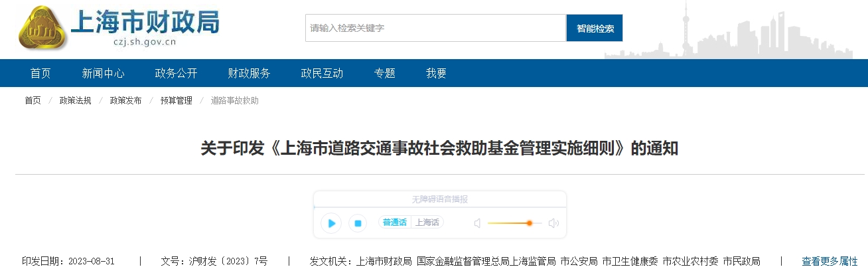Open the 专题 menu item
This screenshot has width=868, height=275.
[x=384, y=73]
